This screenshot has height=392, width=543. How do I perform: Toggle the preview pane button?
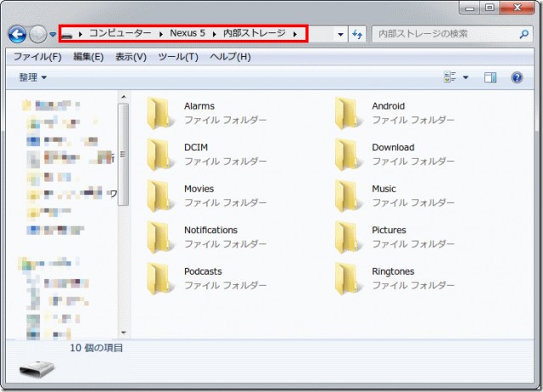[490, 77]
